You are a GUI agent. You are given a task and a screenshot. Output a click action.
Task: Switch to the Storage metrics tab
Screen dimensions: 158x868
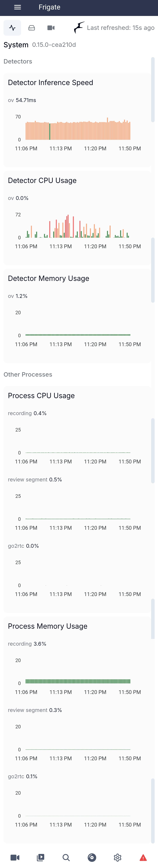32,28
